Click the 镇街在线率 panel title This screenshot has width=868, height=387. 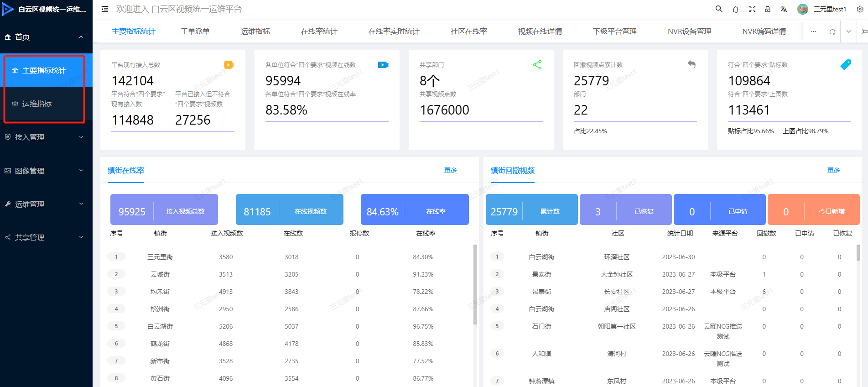tap(126, 170)
